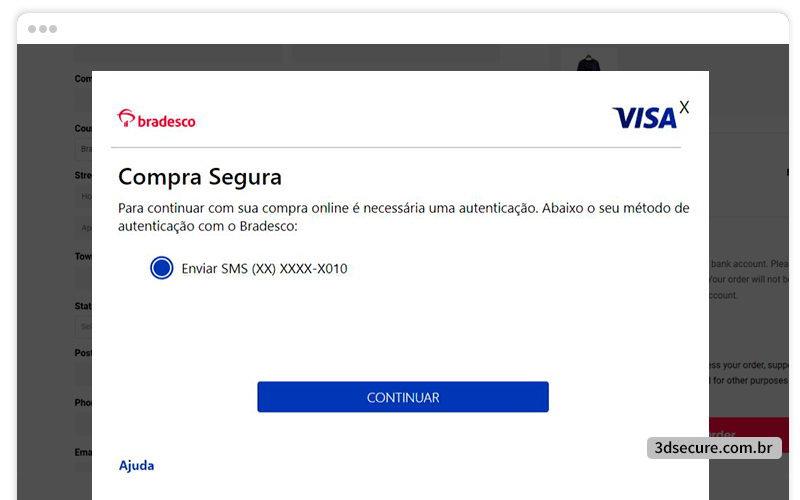Click the 3dsecure.com.br badge
Screen dimensions: 800x500
714,447
